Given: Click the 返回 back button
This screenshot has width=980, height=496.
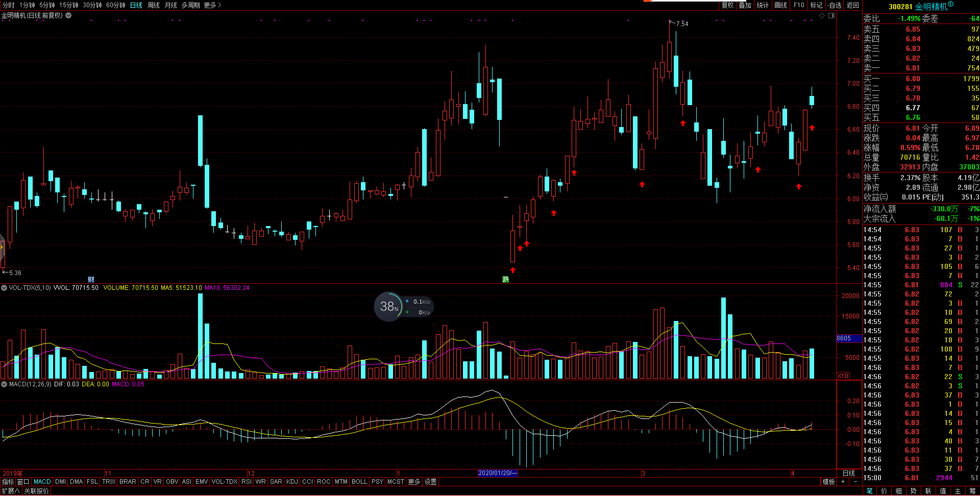Looking at the screenshot, I should pyautogui.click(x=852, y=5).
